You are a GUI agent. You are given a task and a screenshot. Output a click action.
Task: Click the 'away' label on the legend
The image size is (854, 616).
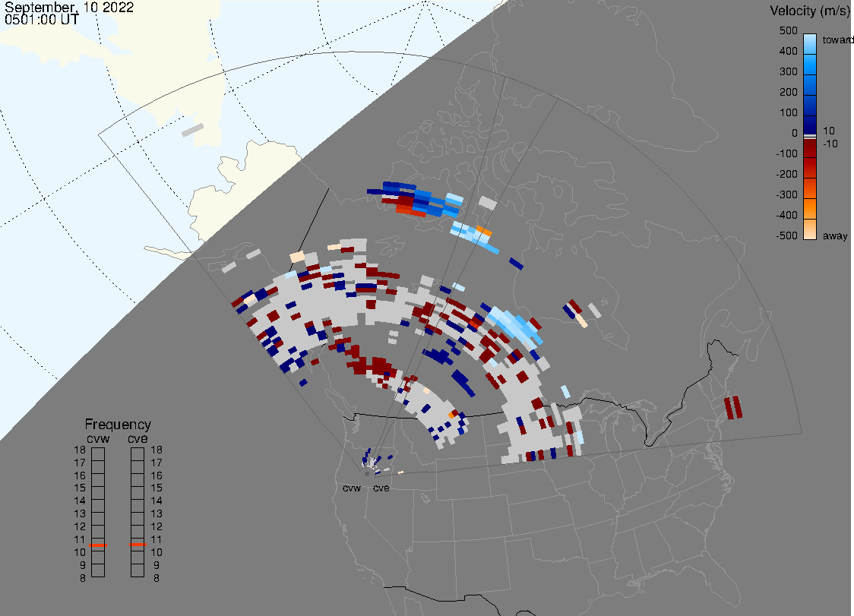835,235
